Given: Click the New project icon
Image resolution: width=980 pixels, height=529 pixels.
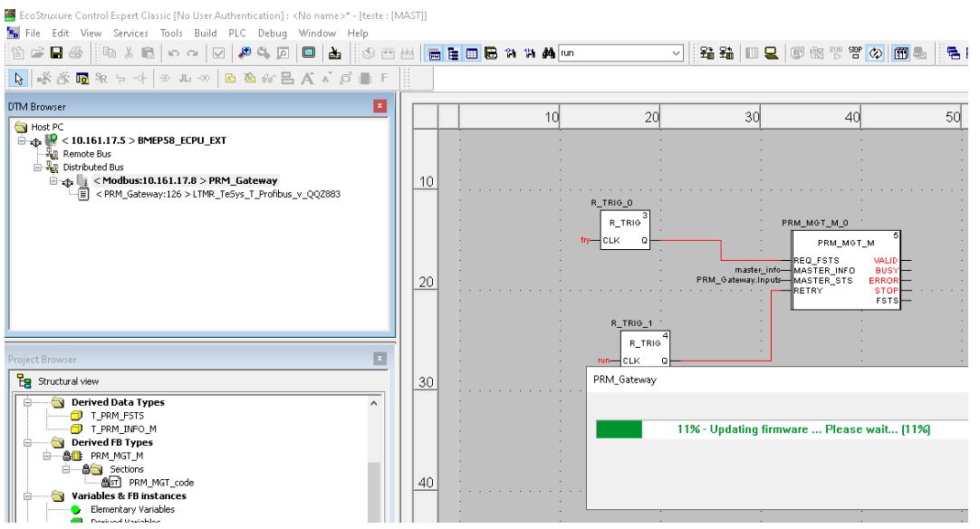Looking at the screenshot, I should click(18, 53).
